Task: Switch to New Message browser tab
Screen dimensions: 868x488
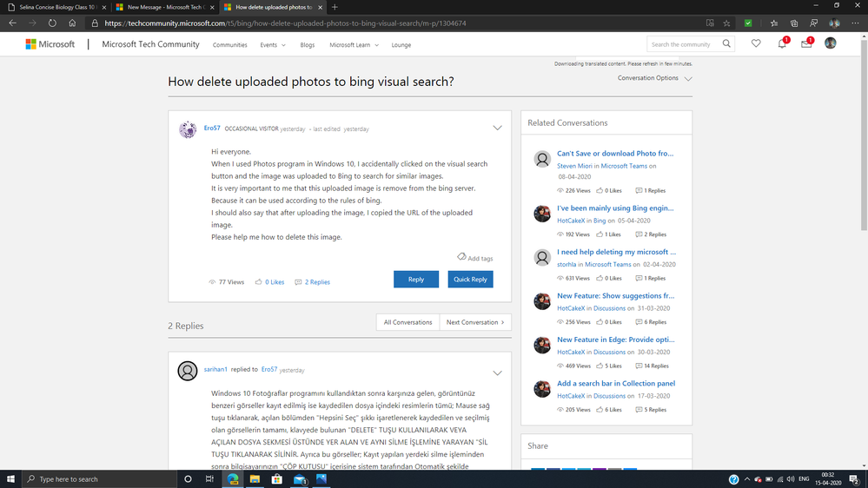Action: click(164, 7)
